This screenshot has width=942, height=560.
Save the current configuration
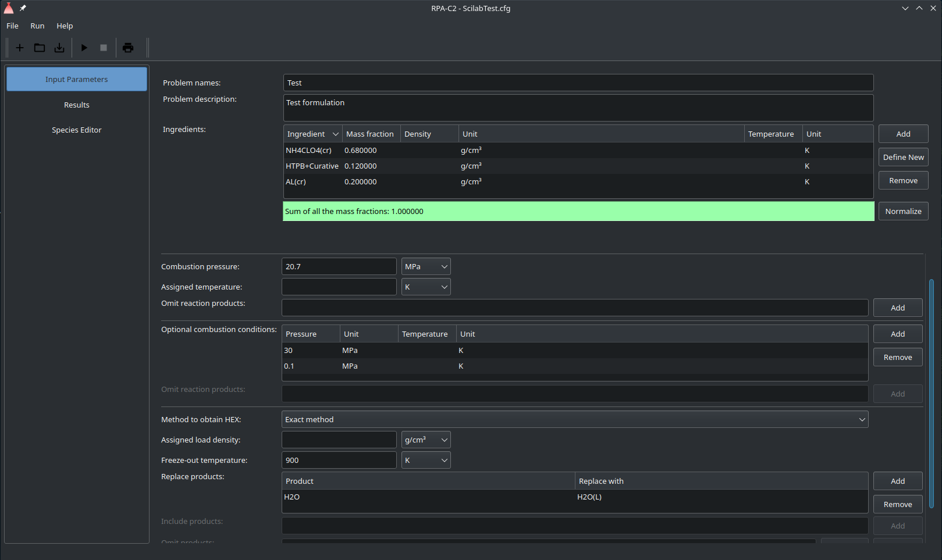(x=59, y=48)
